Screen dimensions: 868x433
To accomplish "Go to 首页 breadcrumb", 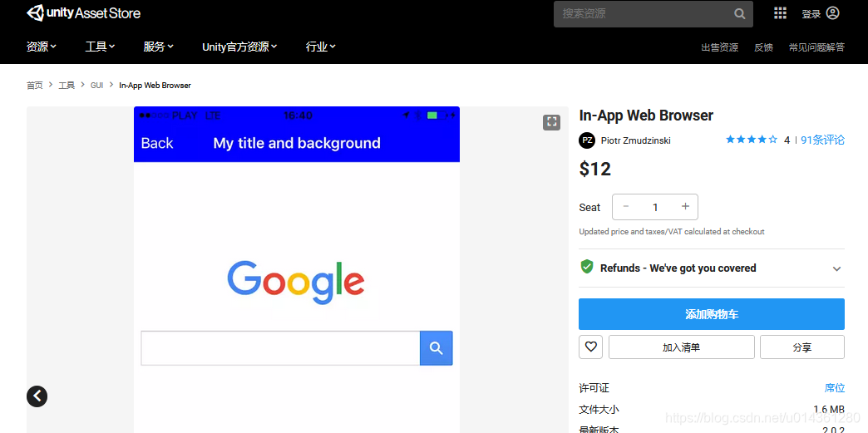I will (34, 86).
